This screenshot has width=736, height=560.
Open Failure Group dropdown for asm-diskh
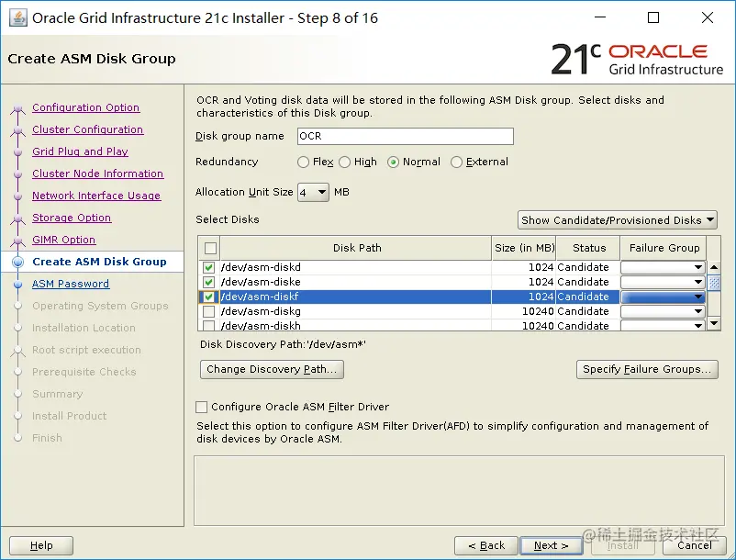point(663,325)
